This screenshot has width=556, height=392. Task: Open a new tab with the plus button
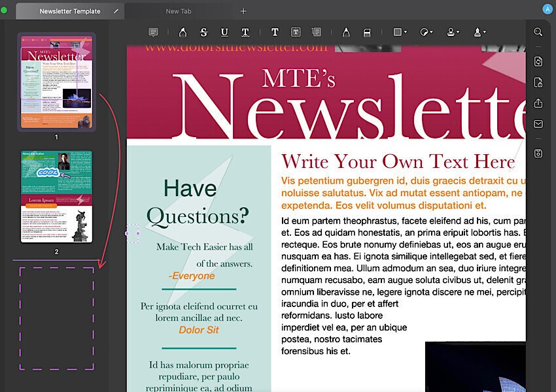click(x=243, y=10)
